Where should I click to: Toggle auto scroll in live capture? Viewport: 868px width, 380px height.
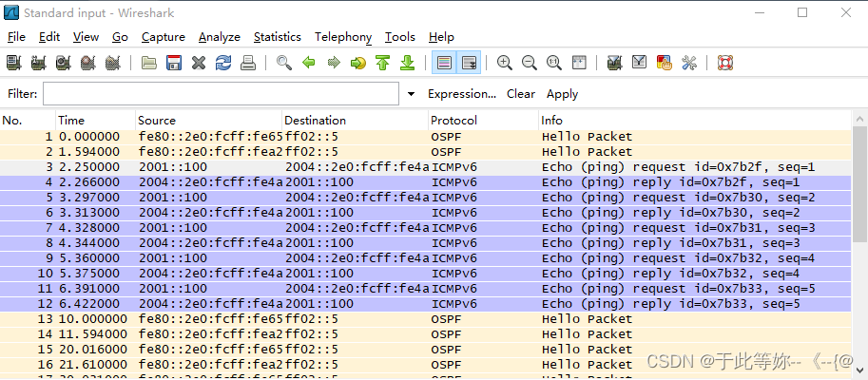click(469, 63)
